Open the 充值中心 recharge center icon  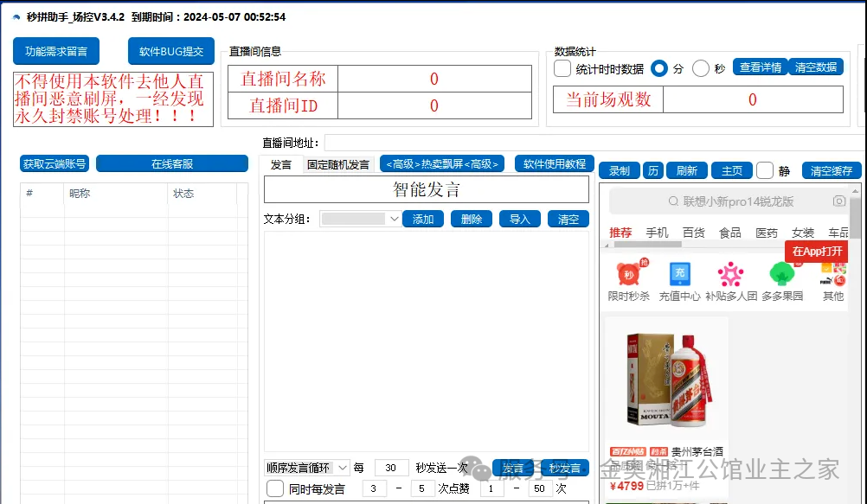point(679,275)
